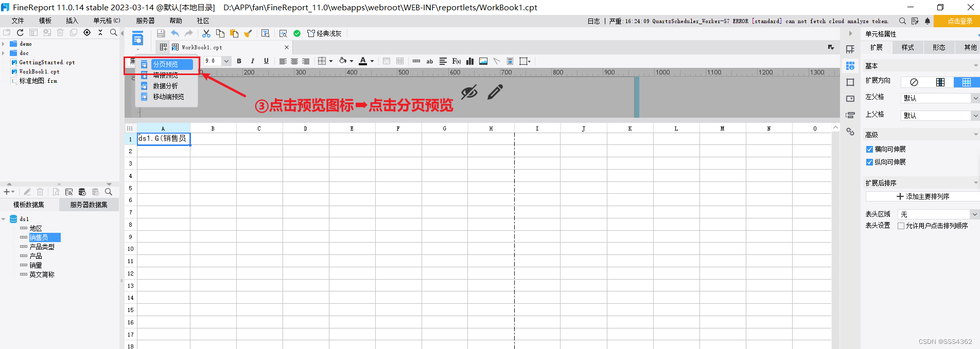Click the insert chart bar icon

[470, 61]
